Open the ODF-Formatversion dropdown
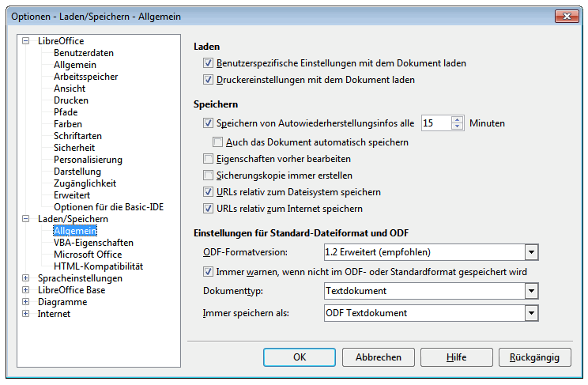 click(x=531, y=252)
